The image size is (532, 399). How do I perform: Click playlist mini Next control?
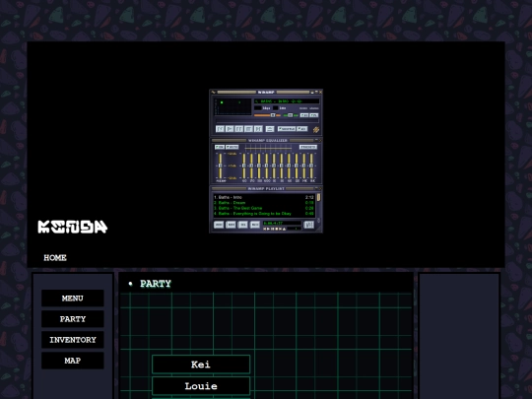tap(280, 229)
